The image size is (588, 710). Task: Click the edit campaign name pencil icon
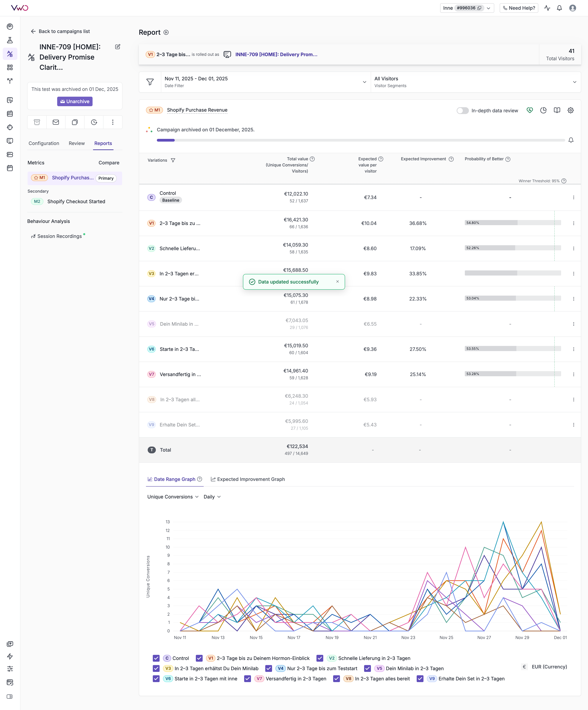pos(118,47)
